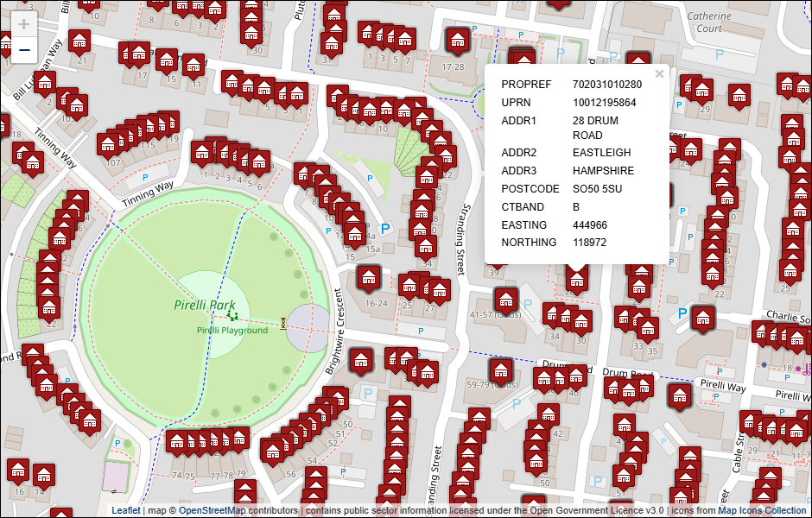Click house marker at number 34 Stranding Street

click(426, 248)
